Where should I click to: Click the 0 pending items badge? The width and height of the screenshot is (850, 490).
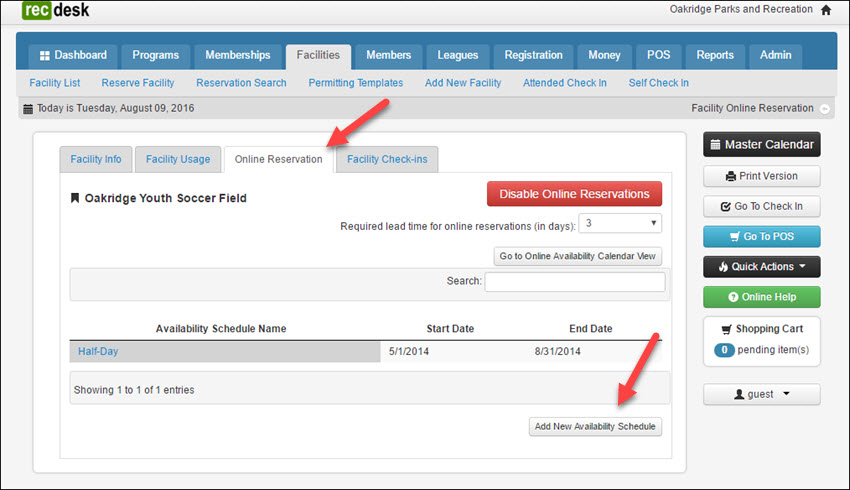click(724, 350)
